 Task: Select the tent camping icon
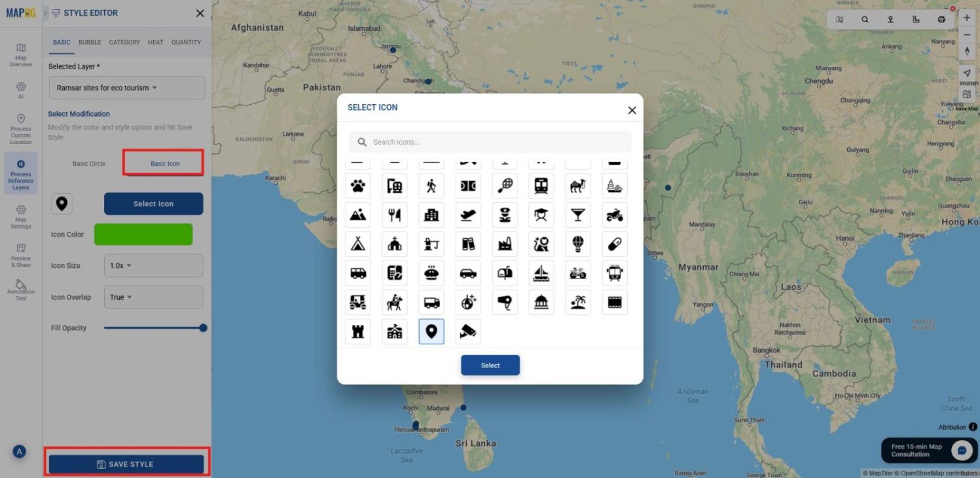[x=358, y=243]
